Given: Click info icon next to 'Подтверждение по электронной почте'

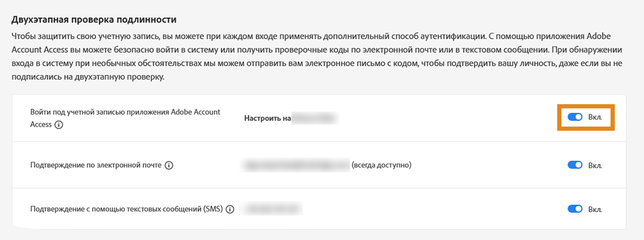Looking at the screenshot, I should 169,165.
